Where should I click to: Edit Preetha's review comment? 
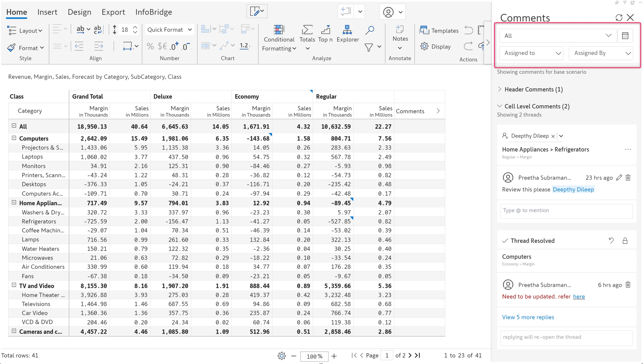point(619,178)
